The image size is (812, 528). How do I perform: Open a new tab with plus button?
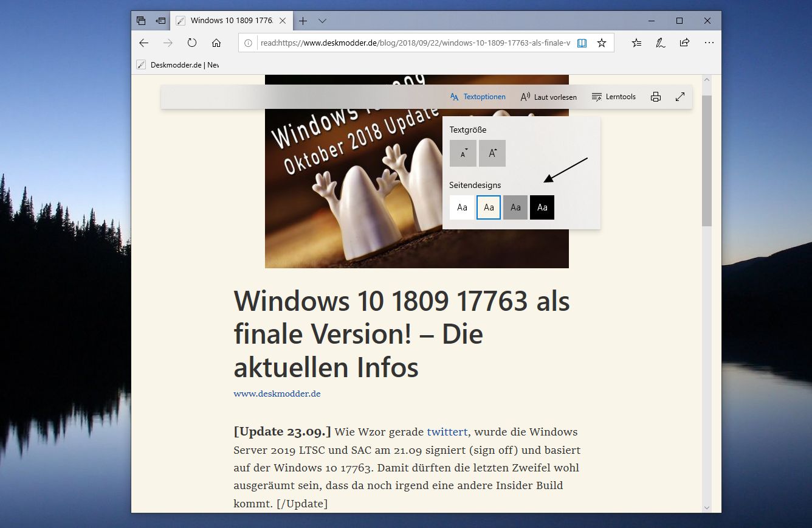click(x=303, y=21)
